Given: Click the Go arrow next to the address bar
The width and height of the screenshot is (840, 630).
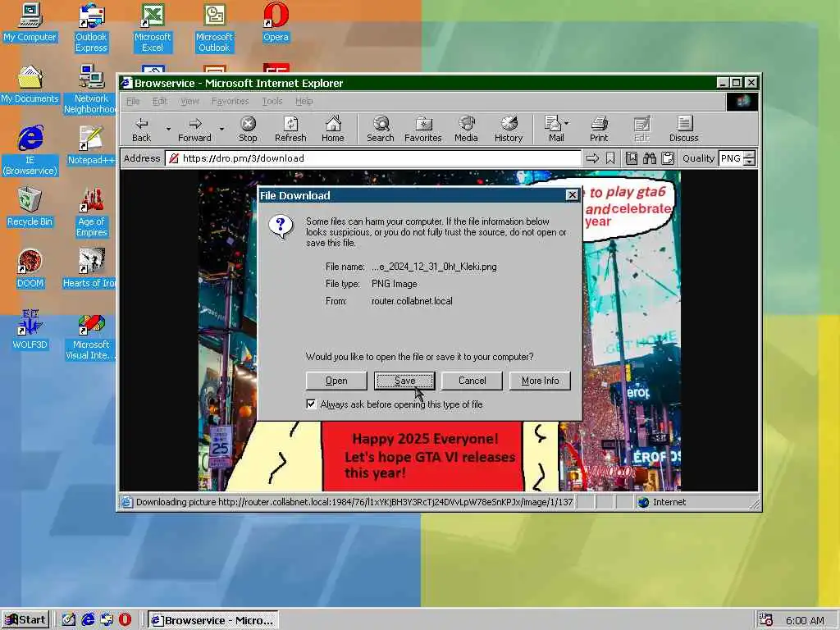Looking at the screenshot, I should (592, 158).
